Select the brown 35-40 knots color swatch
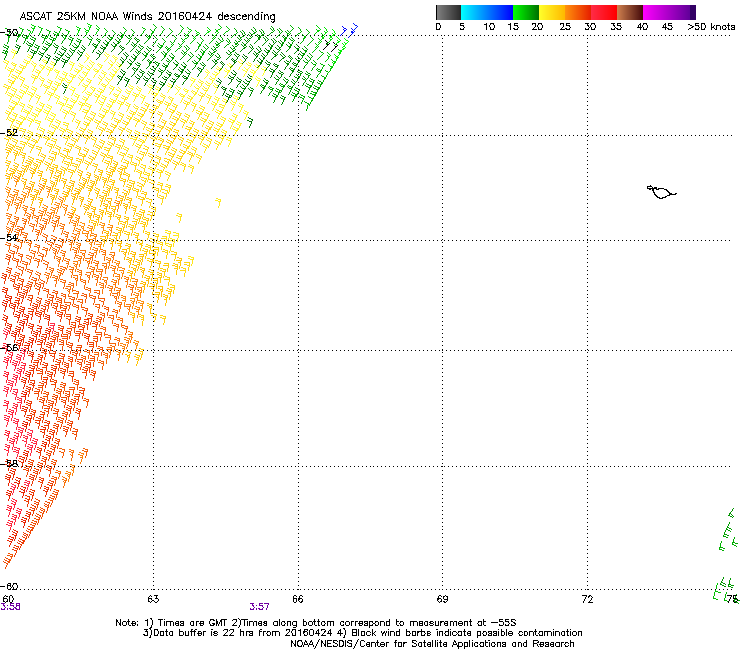The image size is (740, 650). (x=630, y=12)
